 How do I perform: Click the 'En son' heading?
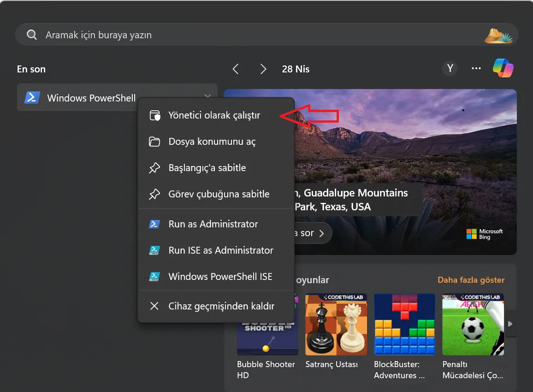pyautogui.click(x=31, y=69)
